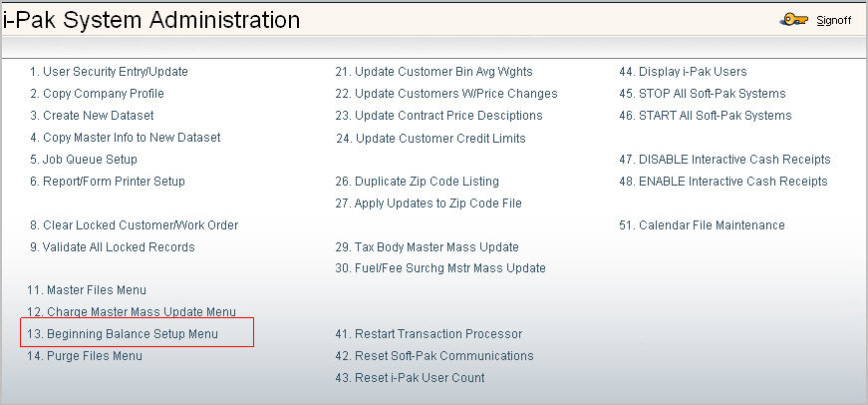Select Copy Company Profile option

[97, 94]
